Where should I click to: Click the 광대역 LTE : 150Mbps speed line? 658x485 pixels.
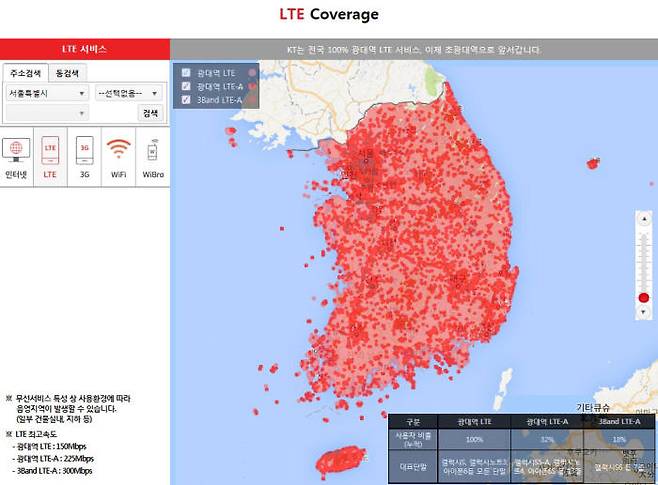52,446
